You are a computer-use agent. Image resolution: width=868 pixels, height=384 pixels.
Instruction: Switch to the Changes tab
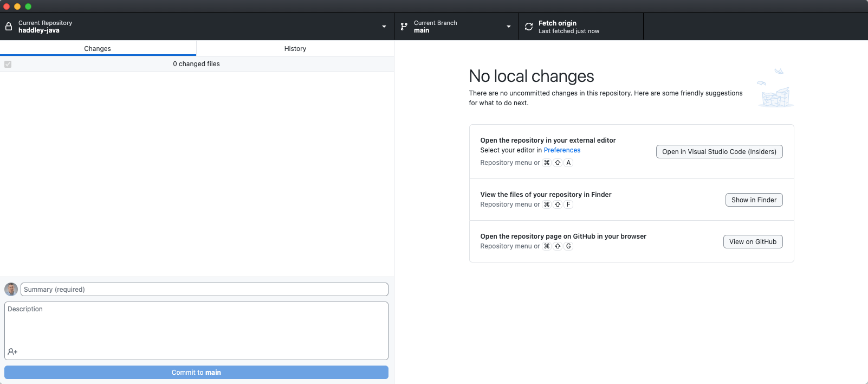[98, 49]
